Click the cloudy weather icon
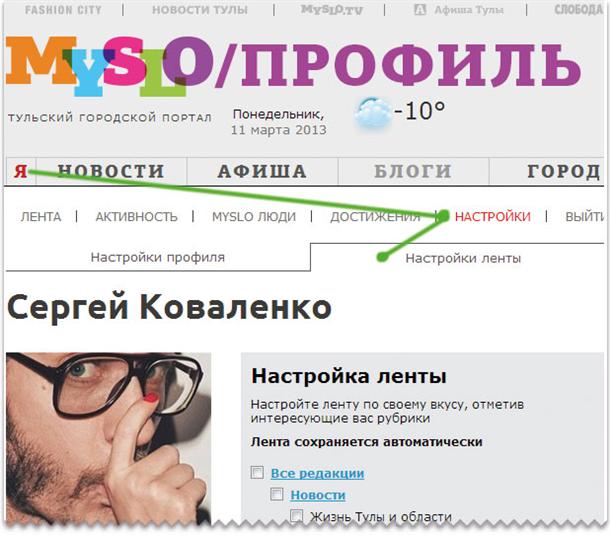 tap(372, 113)
